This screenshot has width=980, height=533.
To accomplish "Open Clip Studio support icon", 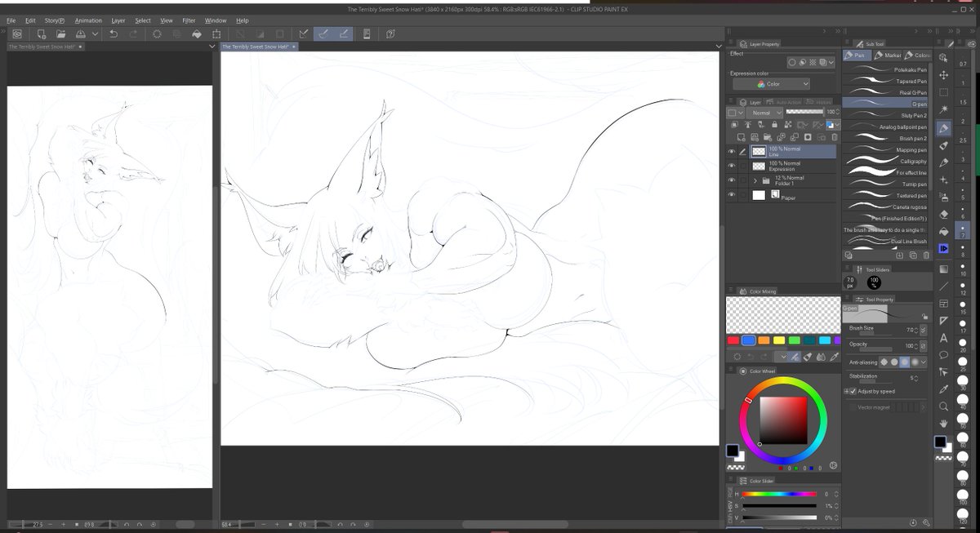I will pyautogui.click(x=390, y=34).
